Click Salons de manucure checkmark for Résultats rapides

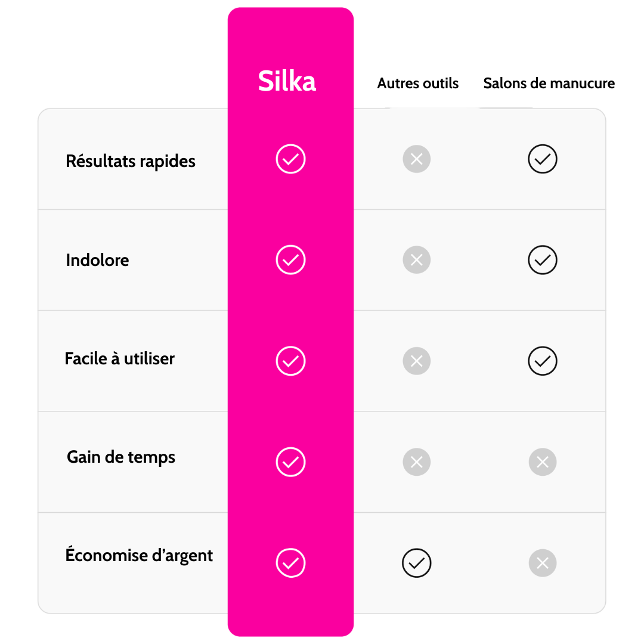(543, 159)
